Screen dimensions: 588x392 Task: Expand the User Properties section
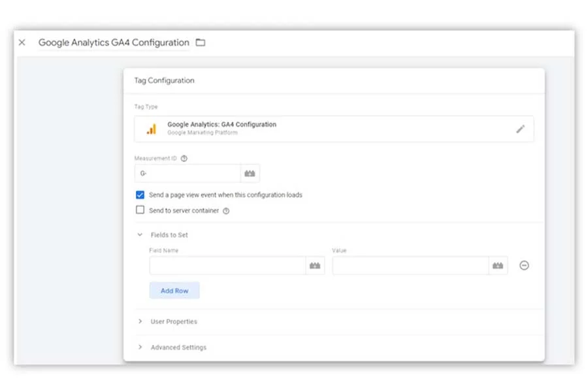140,321
